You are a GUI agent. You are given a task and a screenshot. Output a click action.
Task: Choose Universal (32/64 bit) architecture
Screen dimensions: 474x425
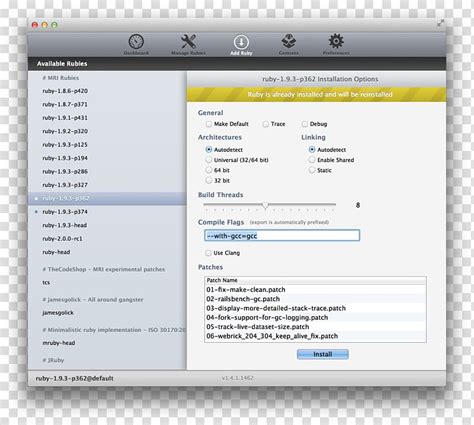(x=209, y=160)
